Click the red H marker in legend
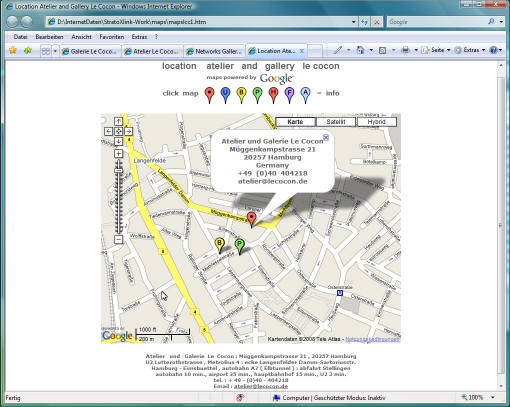Screen dimensions: 510x407 click(274, 95)
